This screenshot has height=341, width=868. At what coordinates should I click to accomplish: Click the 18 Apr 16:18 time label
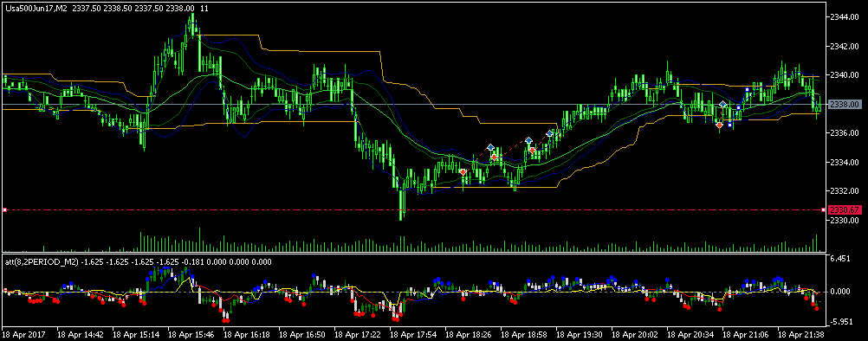click(247, 335)
